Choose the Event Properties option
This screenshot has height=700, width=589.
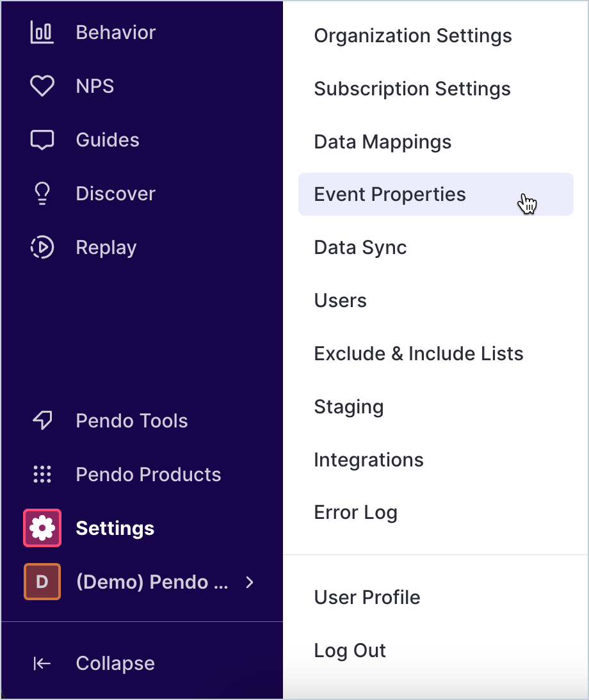[x=390, y=195]
